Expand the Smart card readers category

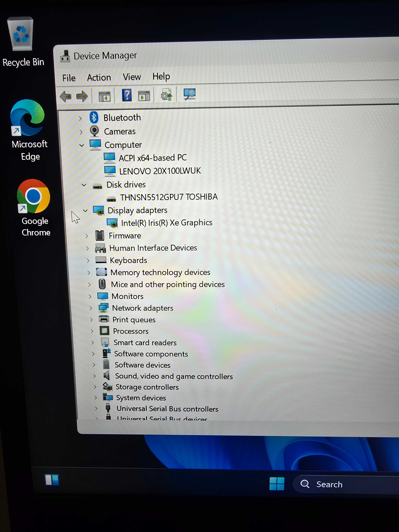(93, 342)
